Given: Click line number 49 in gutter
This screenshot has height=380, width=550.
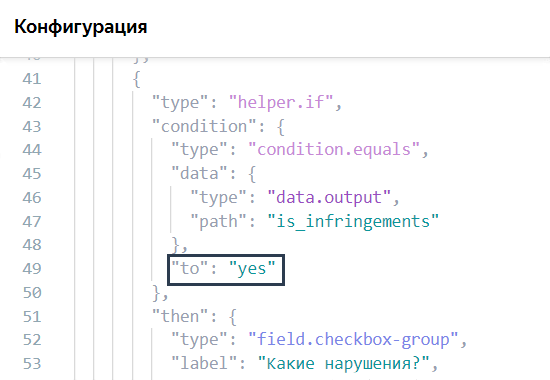Looking at the screenshot, I should (x=32, y=269).
